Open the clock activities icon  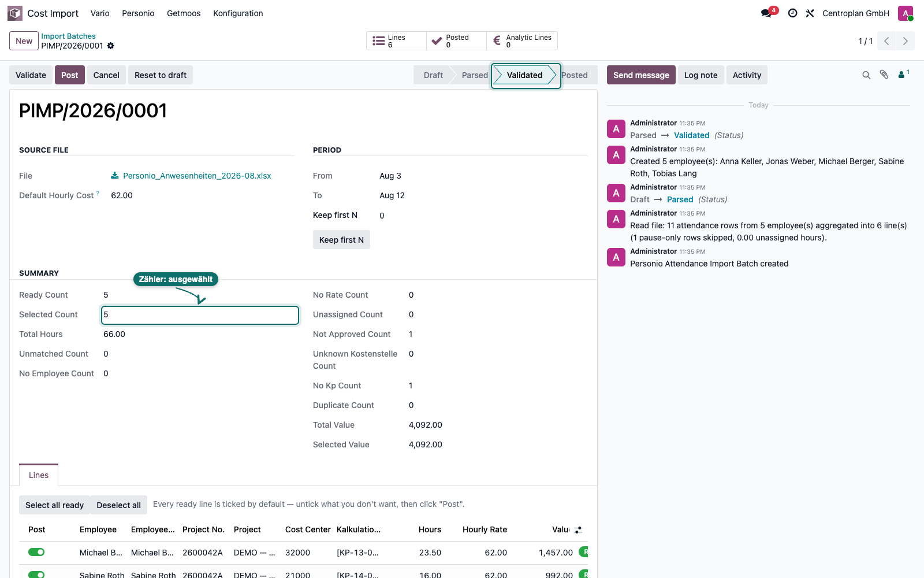[793, 13]
